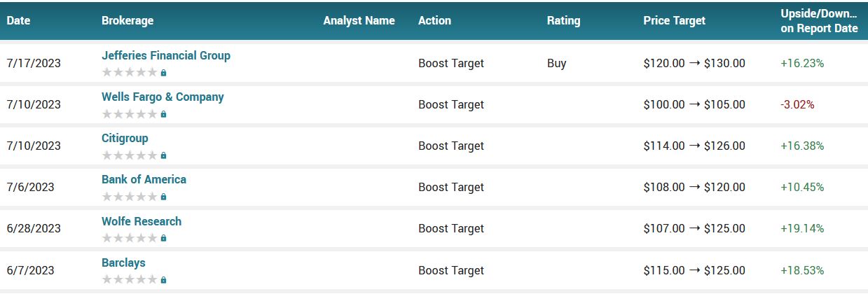This screenshot has height=294, width=868.
Task: Sort by the Rating column header
Action: click(563, 20)
